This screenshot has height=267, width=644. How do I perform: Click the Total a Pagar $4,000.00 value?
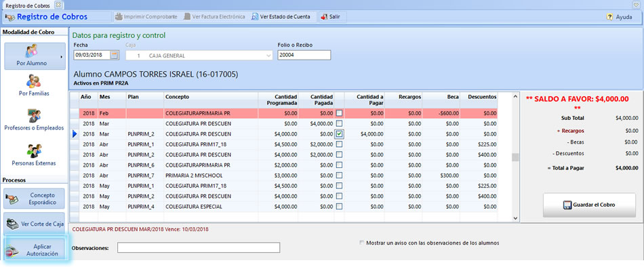pos(627,167)
